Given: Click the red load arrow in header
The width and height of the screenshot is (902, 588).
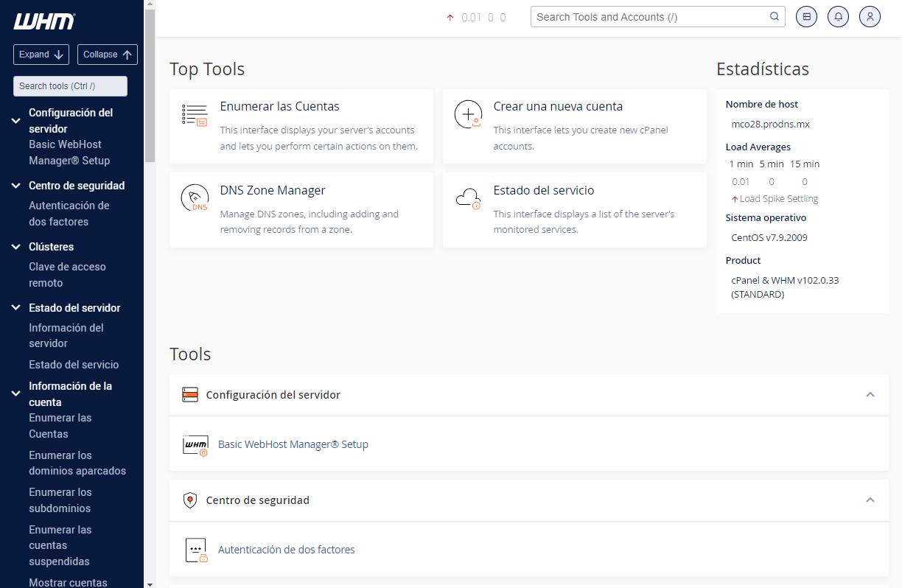Looking at the screenshot, I should 450,18.
